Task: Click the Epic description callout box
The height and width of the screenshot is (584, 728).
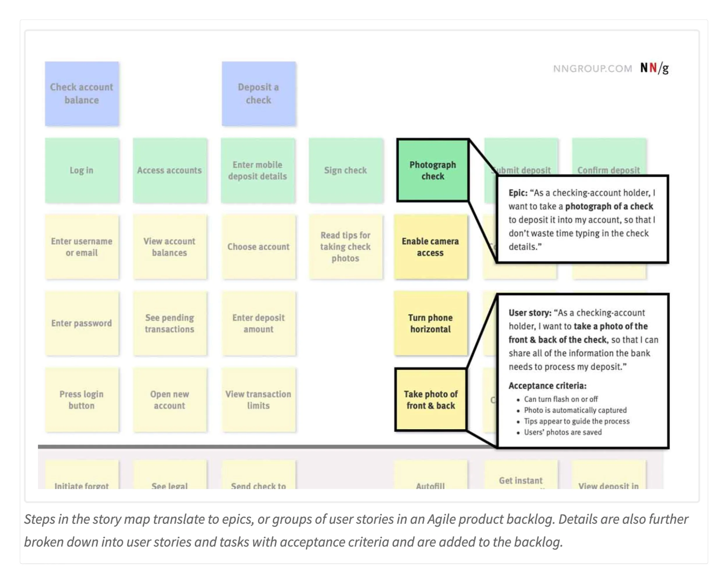Action: coord(582,219)
